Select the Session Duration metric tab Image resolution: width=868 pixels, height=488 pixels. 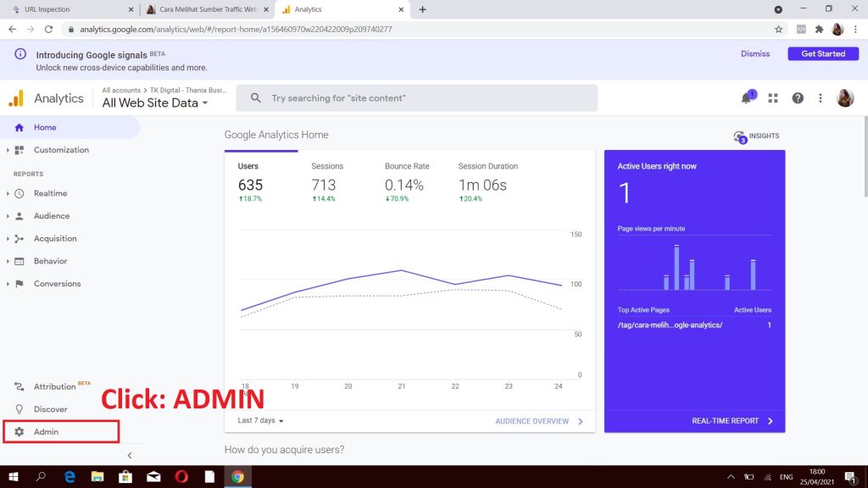tap(487, 181)
